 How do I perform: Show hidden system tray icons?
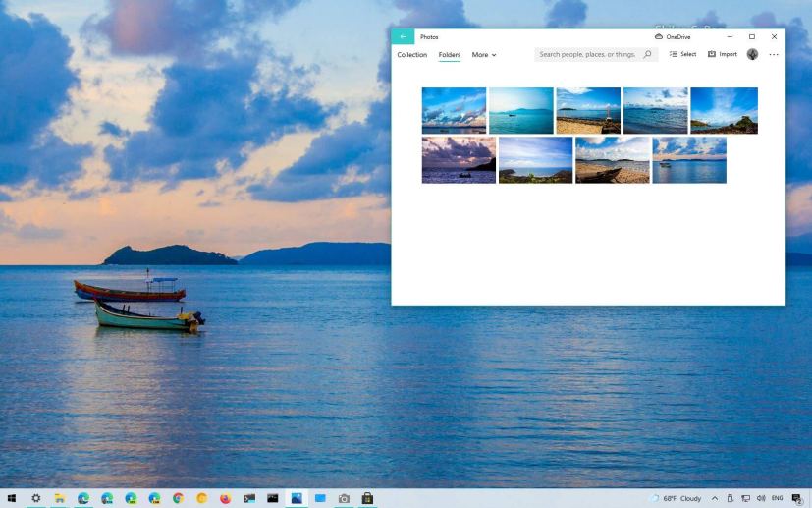click(x=714, y=498)
